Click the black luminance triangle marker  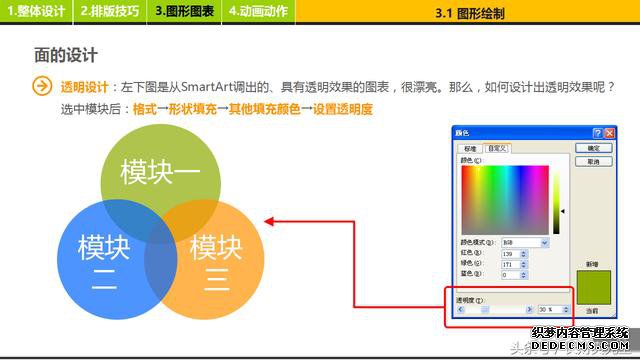click(562, 211)
